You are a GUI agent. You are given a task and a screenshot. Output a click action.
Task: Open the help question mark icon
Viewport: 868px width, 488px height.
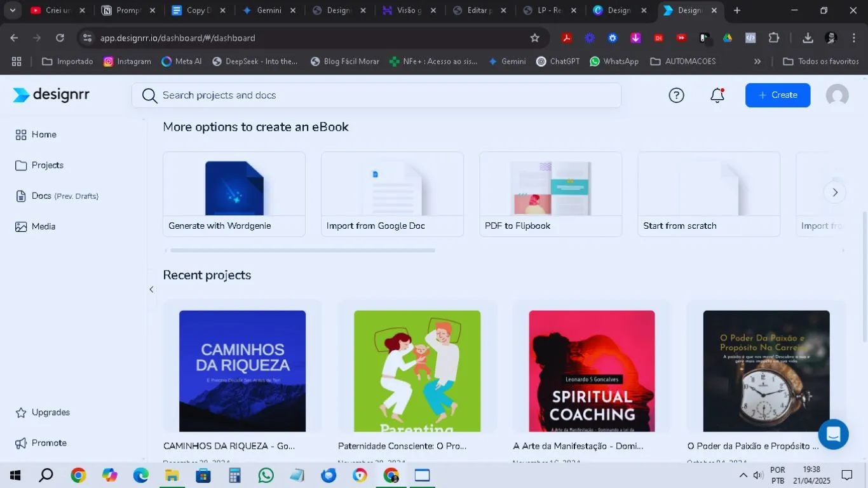676,95
